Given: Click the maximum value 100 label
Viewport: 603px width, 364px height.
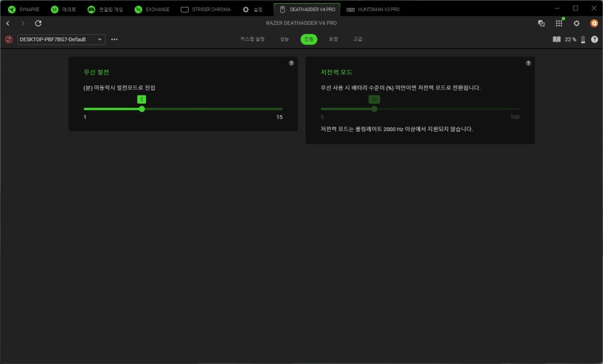Looking at the screenshot, I should 515,117.
